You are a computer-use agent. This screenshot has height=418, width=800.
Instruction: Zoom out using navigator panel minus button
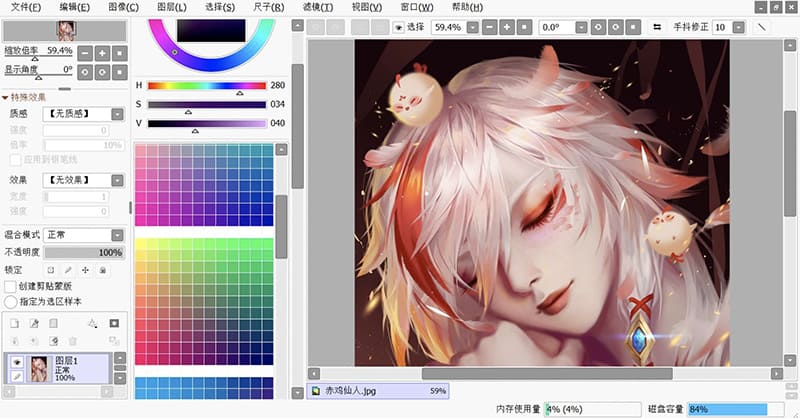coord(85,53)
